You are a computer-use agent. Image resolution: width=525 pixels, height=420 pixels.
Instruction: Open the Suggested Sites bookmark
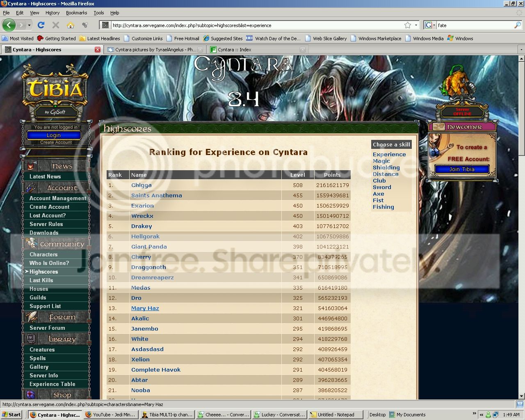[223, 39]
